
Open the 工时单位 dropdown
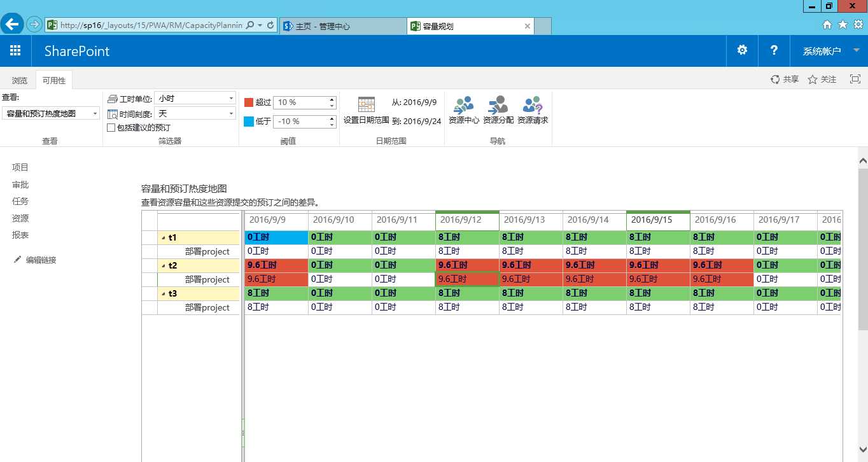(196, 99)
